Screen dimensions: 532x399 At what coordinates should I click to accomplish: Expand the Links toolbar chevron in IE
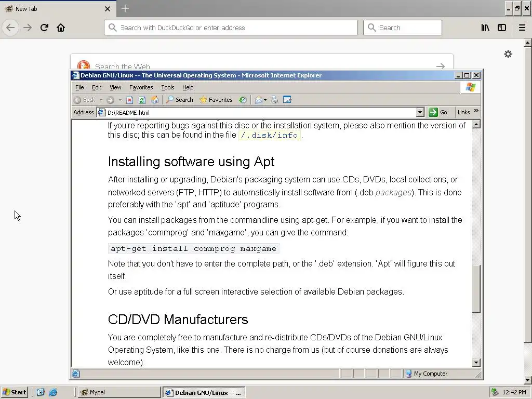[476, 111]
